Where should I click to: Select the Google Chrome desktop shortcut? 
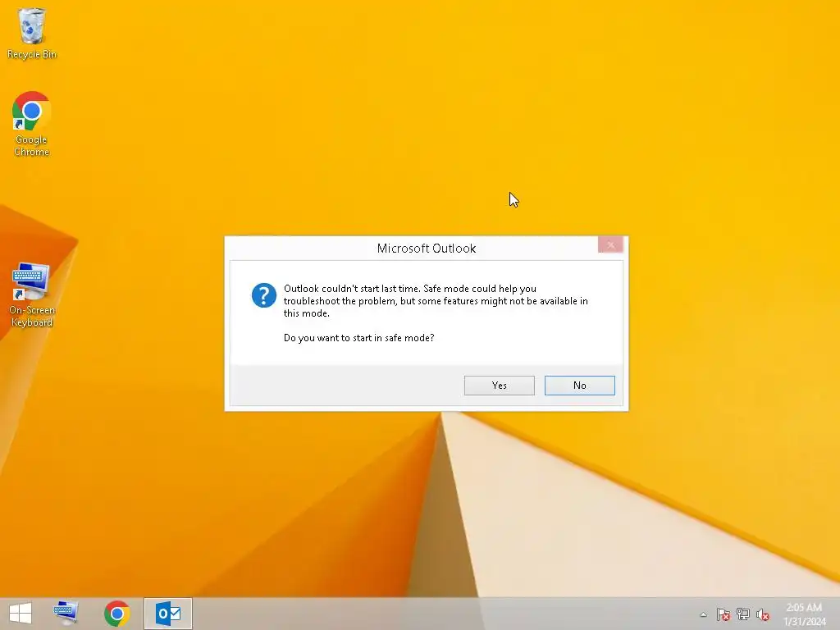[x=32, y=124]
